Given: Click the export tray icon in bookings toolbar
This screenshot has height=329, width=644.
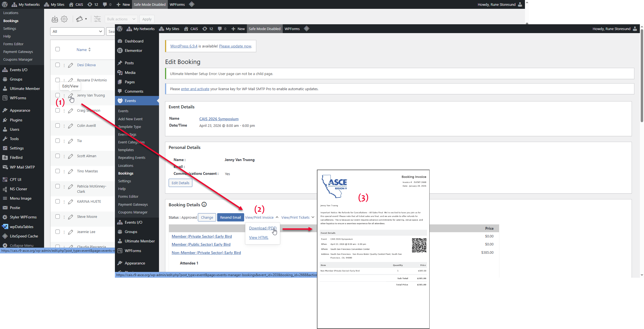Looking at the screenshot, I should (55, 19).
